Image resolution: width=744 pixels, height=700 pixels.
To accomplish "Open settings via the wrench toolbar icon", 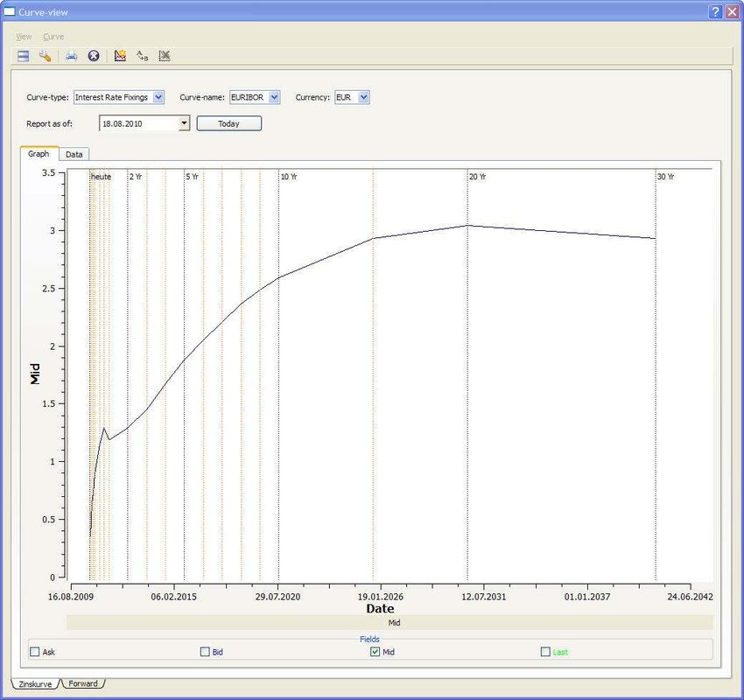I will click(45, 56).
